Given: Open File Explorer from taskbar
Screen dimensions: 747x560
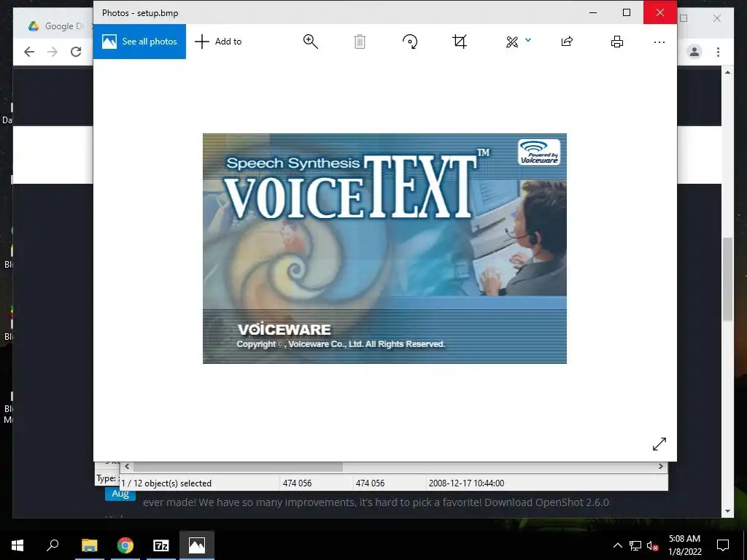Looking at the screenshot, I should click(89, 545).
